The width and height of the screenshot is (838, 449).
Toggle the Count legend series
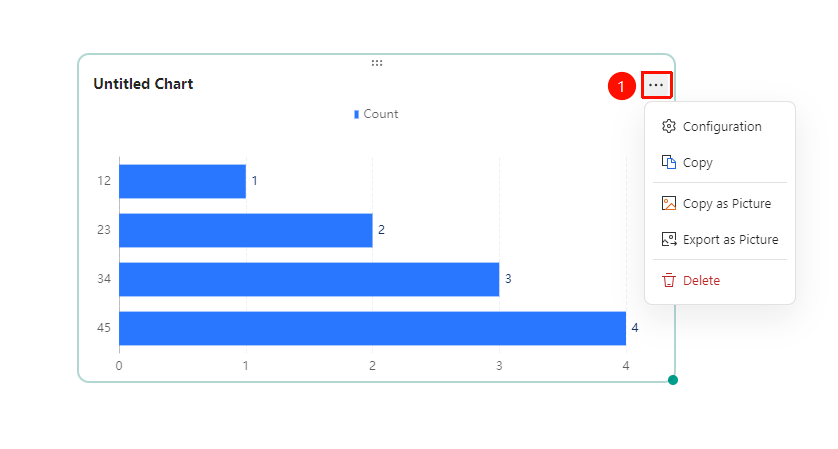(376, 114)
